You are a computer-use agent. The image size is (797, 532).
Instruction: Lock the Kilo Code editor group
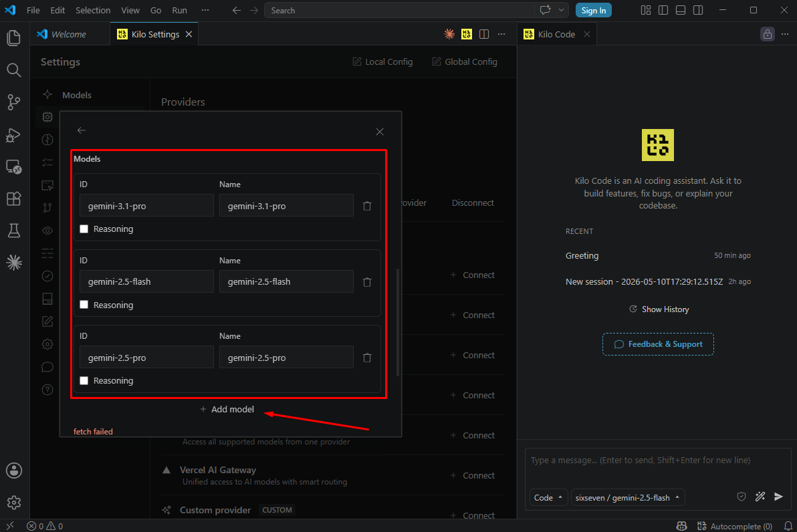pyautogui.click(x=768, y=34)
